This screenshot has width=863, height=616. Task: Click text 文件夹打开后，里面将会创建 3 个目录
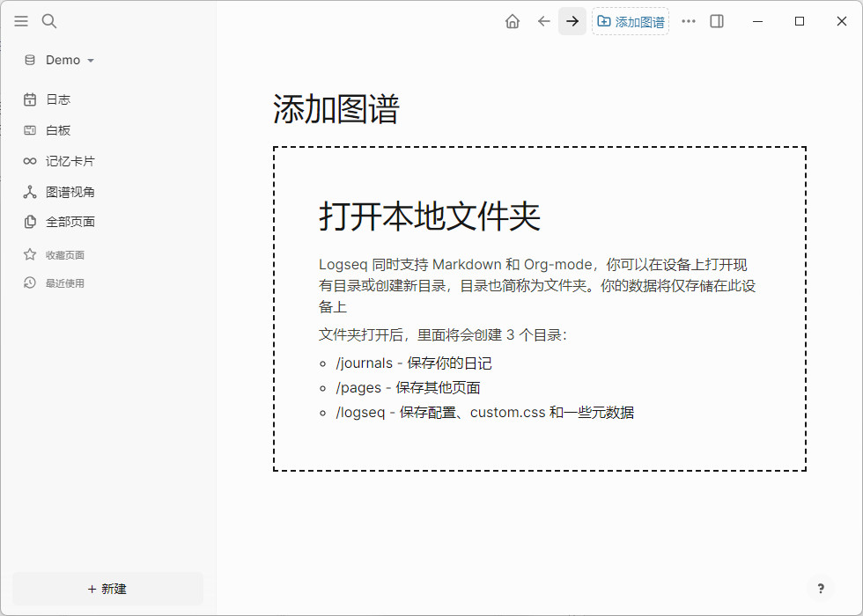pos(442,335)
